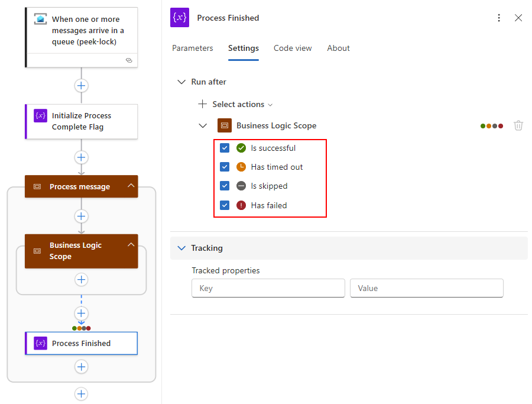Open the three-dot more options menu
The image size is (532, 404).
tap(499, 18)
